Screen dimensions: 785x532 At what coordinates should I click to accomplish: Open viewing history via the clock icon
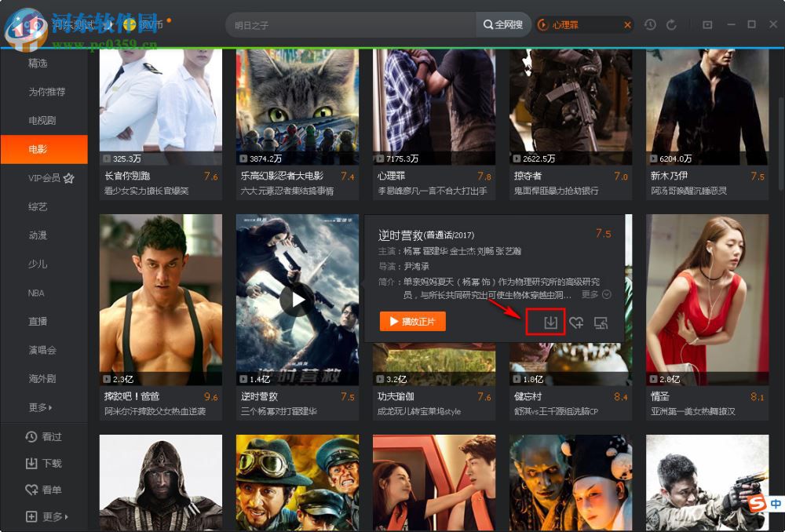point(650,24)
